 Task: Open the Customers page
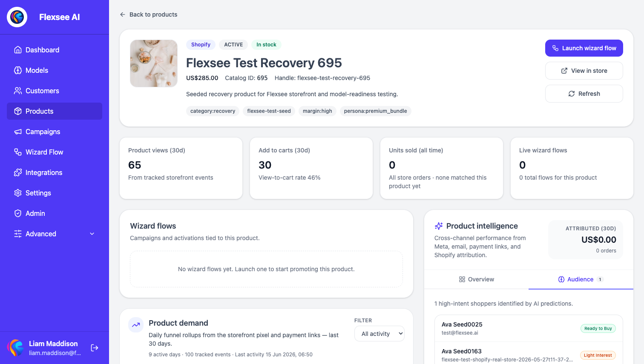coord(55,91)
